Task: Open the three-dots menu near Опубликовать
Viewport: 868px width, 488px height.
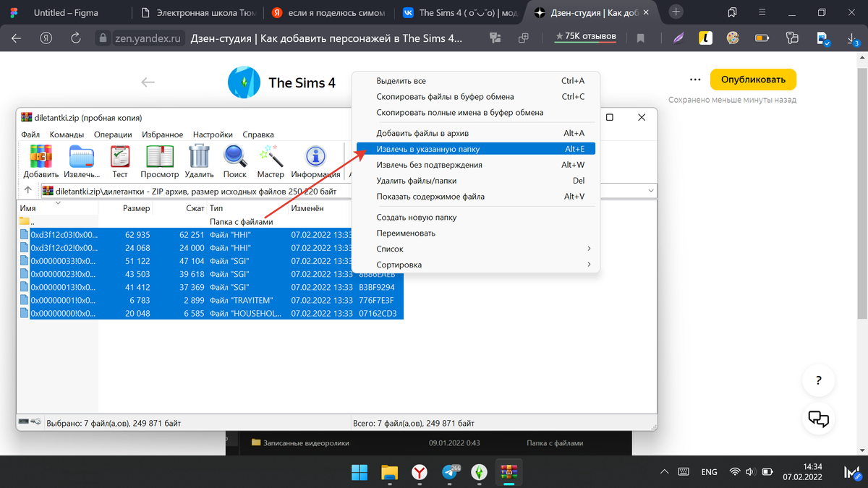Action: click(x=695, y=80)
